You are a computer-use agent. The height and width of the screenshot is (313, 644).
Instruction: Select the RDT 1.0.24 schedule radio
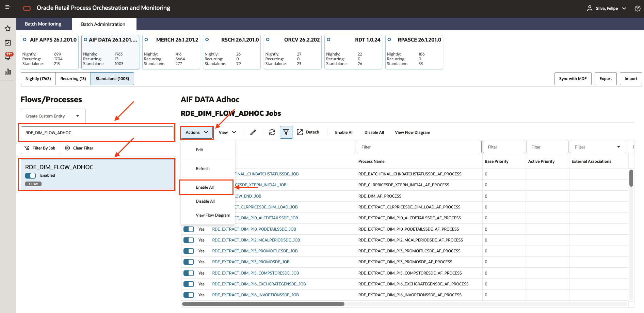click(x=328, y=40)
